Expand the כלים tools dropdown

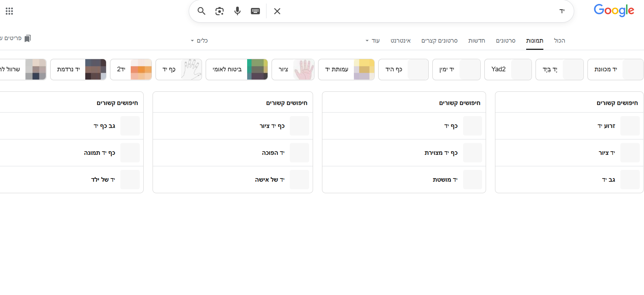coord(200,41)
